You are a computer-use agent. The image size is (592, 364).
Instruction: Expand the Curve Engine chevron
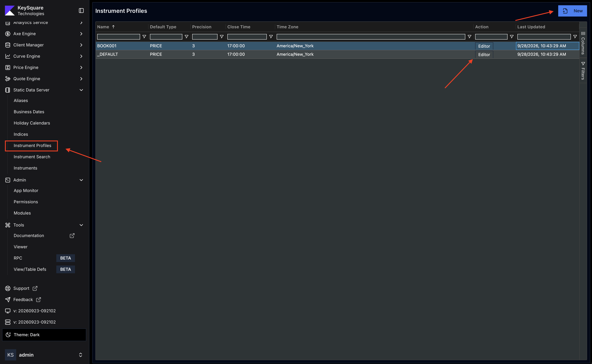pyautogui.click(x=81, y=56)
